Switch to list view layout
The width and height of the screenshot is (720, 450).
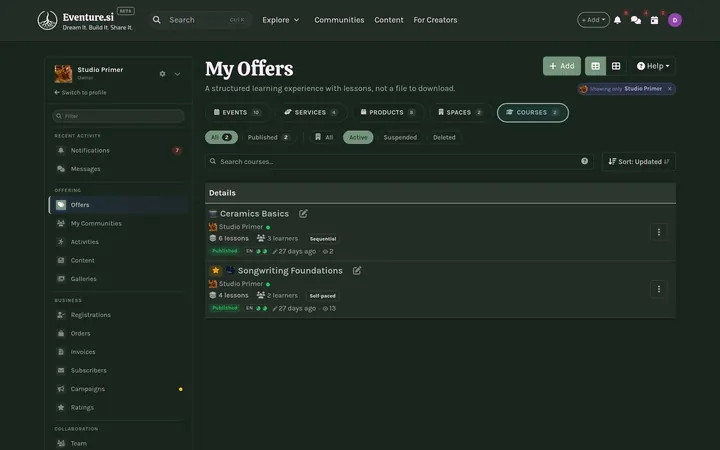pyautogui.click(x=596, y=66)
